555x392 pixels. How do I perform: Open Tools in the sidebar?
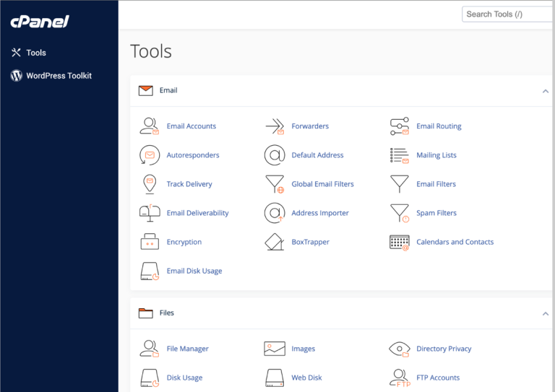pyautogui.click(x=36, y=53)
